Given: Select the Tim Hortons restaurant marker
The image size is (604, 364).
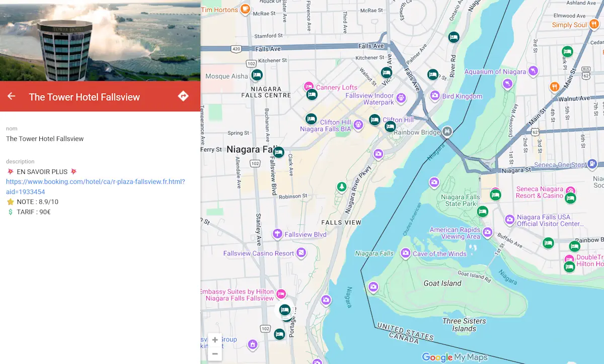Looking at the screenshot, I should point(245,9).
